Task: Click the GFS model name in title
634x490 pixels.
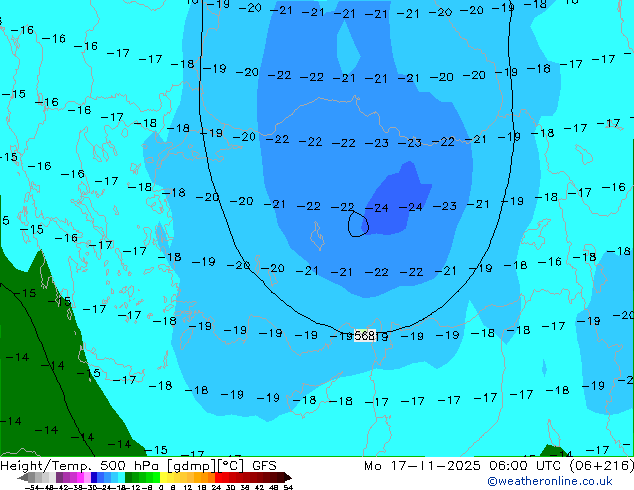Action: coord(264,465)
